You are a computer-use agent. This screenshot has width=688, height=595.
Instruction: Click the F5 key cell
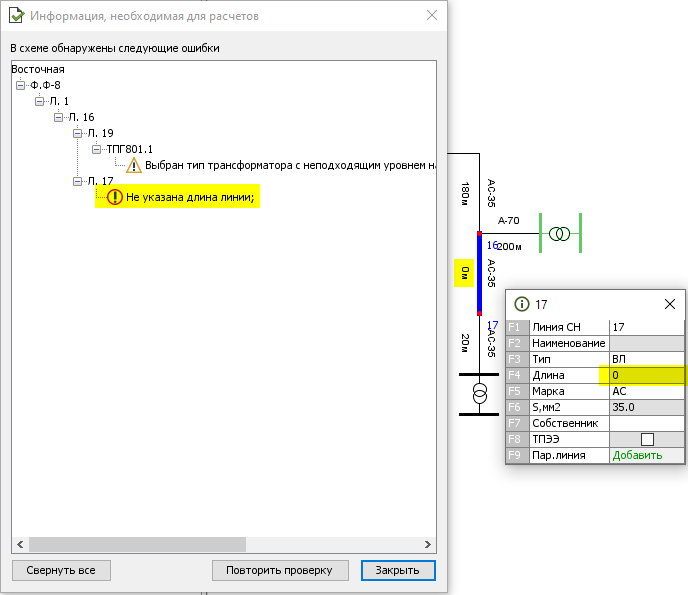(517, 391)
